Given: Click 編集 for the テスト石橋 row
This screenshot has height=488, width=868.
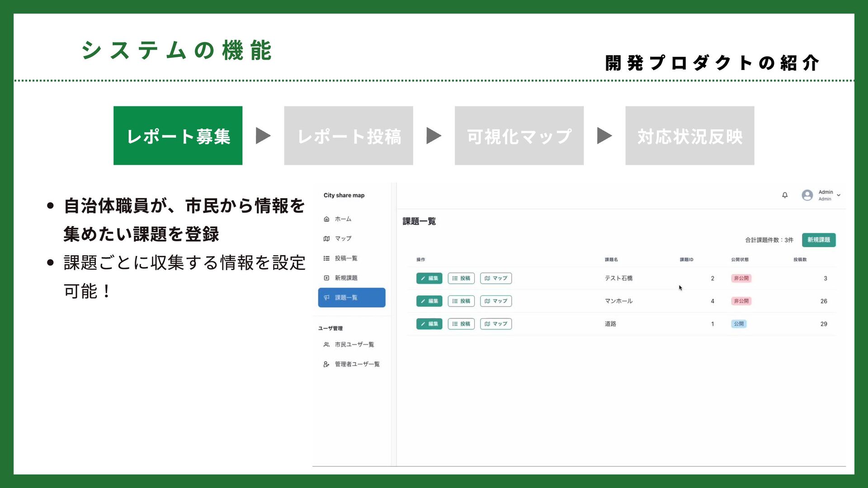Looking at the screenshot, I should tap(429, 278).
